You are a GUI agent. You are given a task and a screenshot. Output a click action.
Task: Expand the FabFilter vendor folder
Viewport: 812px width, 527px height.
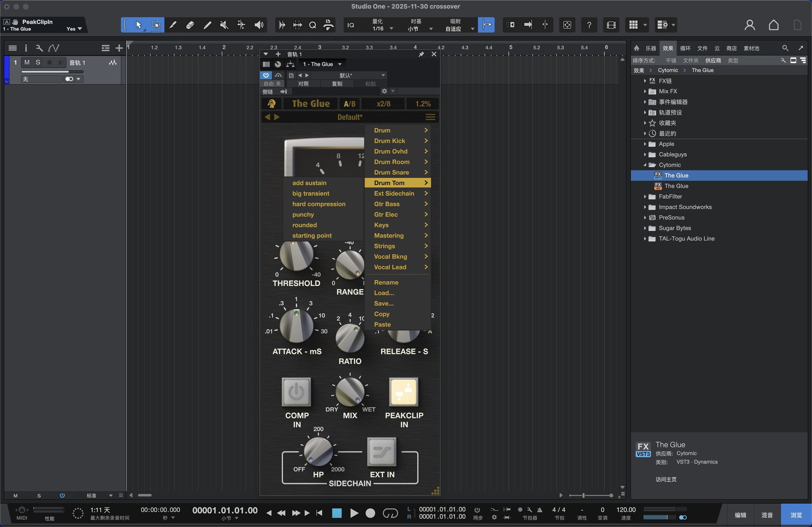tap(645, 196)
